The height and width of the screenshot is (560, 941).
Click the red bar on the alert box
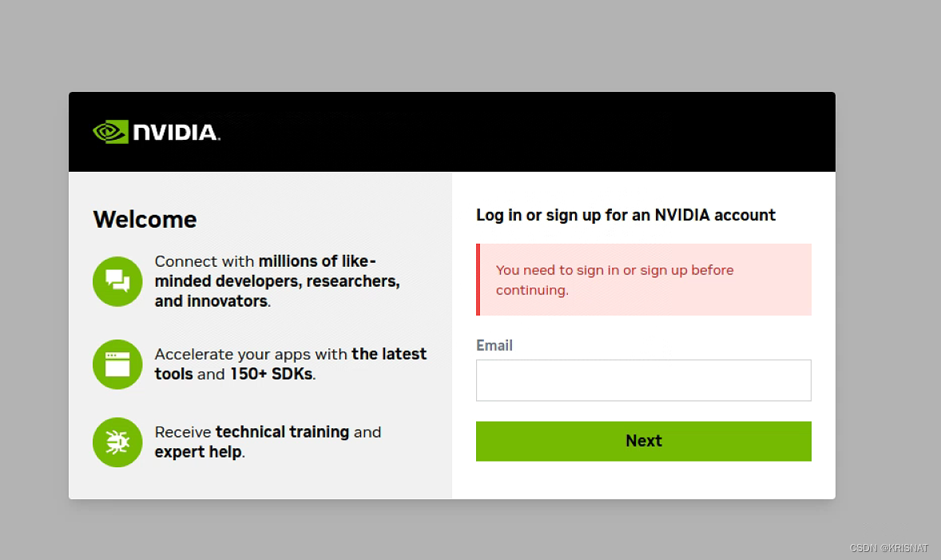point(478,280)
